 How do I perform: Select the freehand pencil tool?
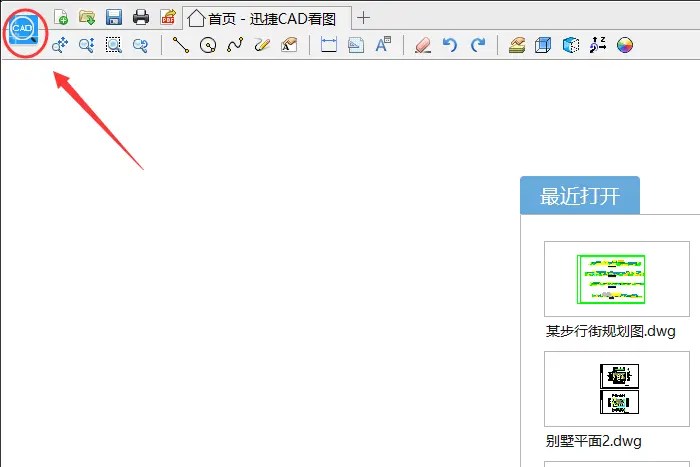point(262,45)
